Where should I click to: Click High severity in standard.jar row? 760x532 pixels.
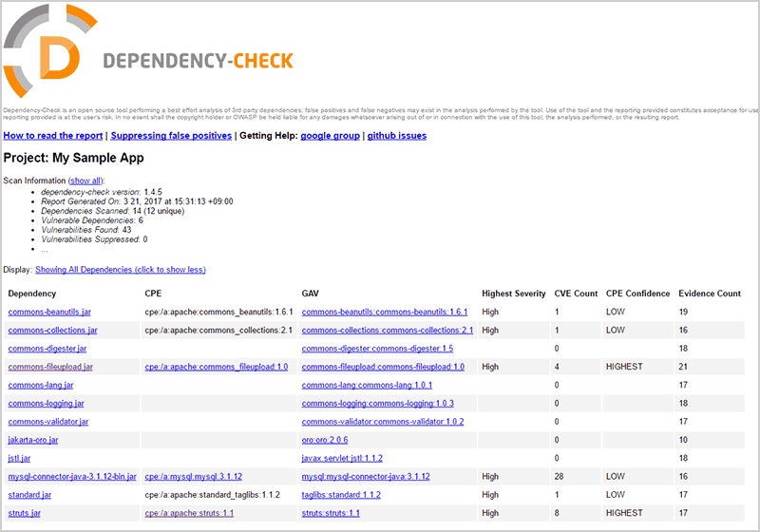(x=490, y=495)
